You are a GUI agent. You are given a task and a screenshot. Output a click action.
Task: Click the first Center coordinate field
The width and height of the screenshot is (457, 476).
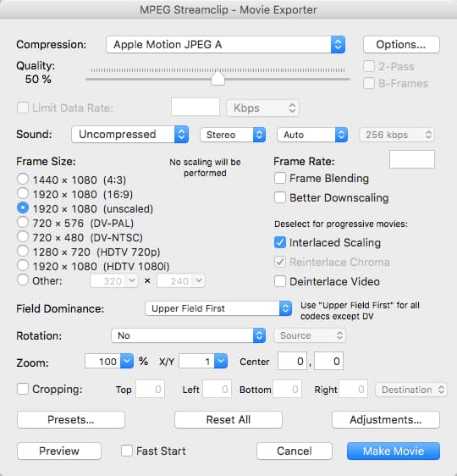pyautogui.click(x=292, y=361)
